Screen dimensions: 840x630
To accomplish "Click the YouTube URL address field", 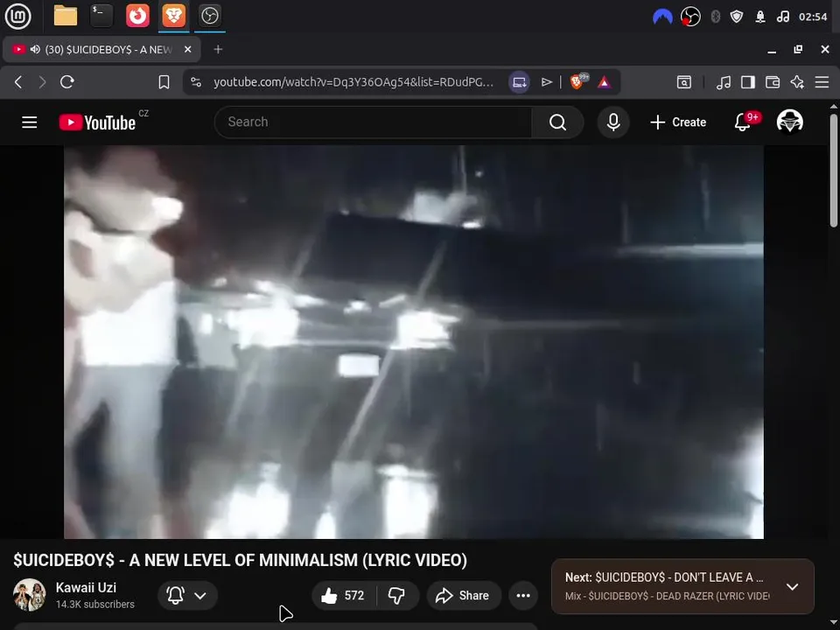I will click(353, 82).
